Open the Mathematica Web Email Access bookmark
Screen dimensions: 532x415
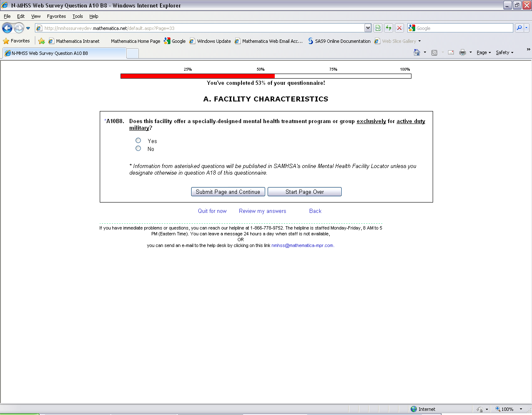tap(268, 41)
